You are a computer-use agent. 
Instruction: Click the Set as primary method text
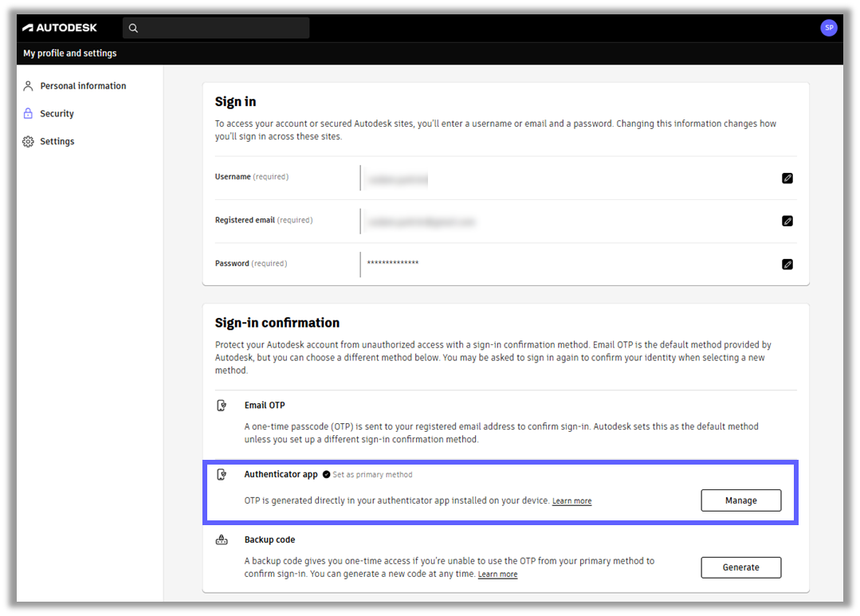click(x=372, y=474)
